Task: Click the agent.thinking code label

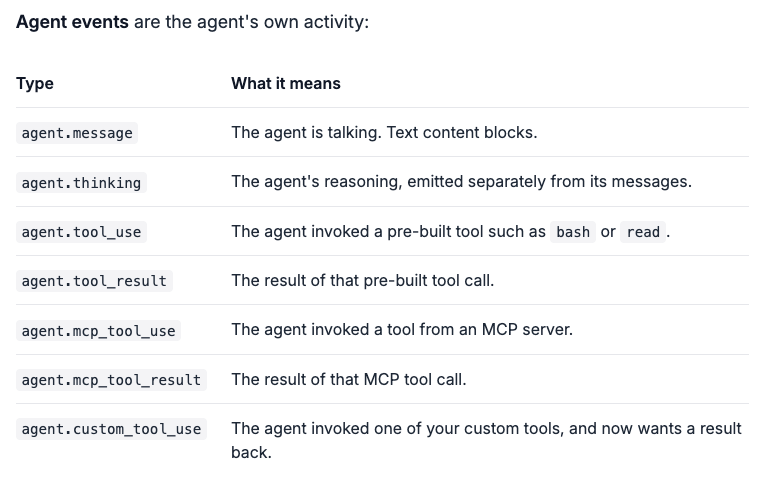Action: coord(81,183)
